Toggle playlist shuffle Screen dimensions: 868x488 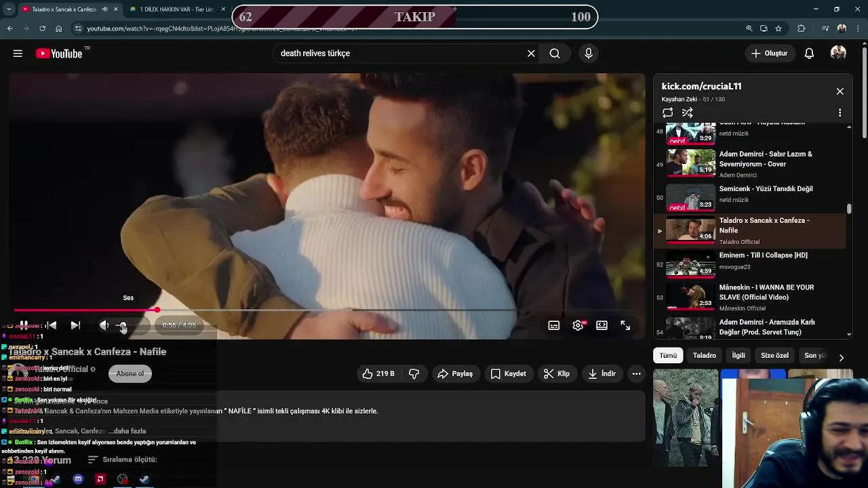(x=688, y=113)
